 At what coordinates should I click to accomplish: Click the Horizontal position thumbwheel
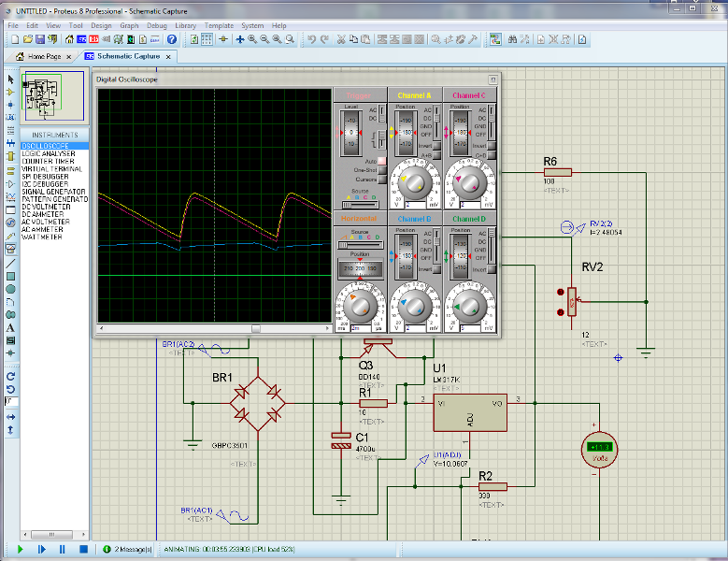tap(361, 268)
